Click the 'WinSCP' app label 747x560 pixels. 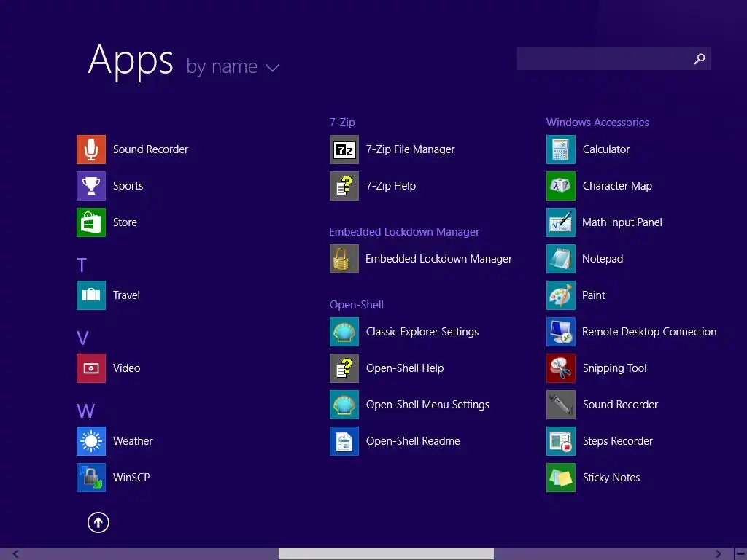[131, 478]
